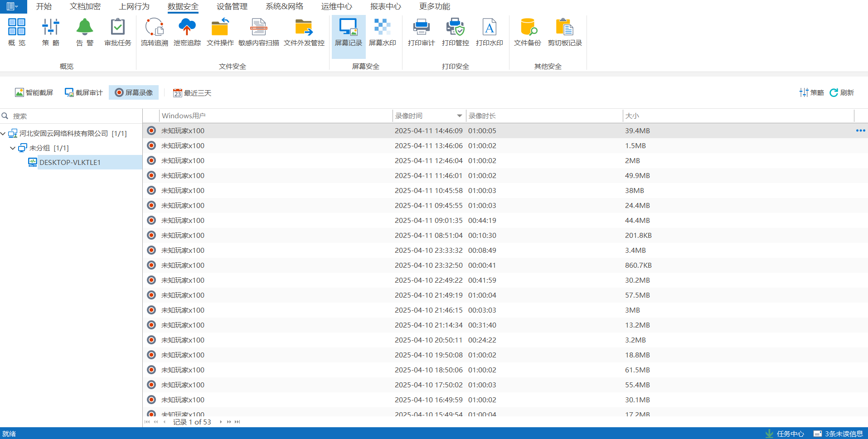Click record icon of 2025-04-11 09:01:35 row

[x=151, y=220]
